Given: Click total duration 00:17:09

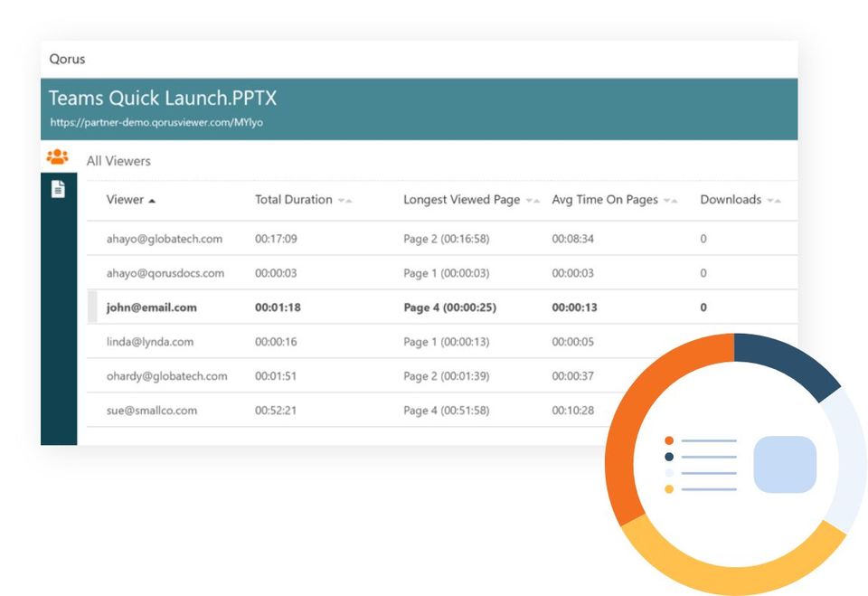Looking at the screenshot, I should 276,239.
